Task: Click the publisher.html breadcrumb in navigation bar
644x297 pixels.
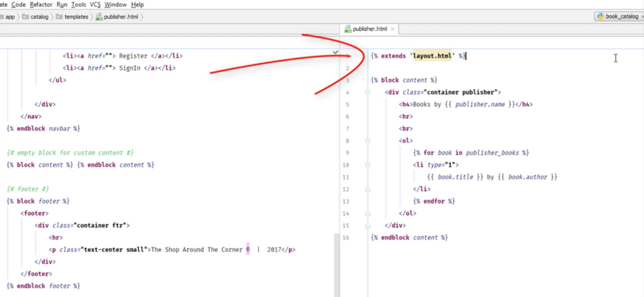Action: (x=117, y=17)
